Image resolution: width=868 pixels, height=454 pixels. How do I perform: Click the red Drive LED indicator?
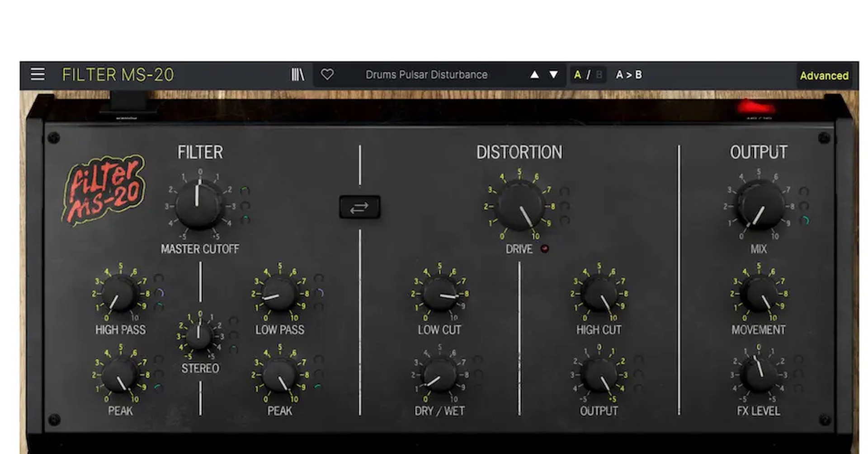pyautogui.click(x=545, y=248)
